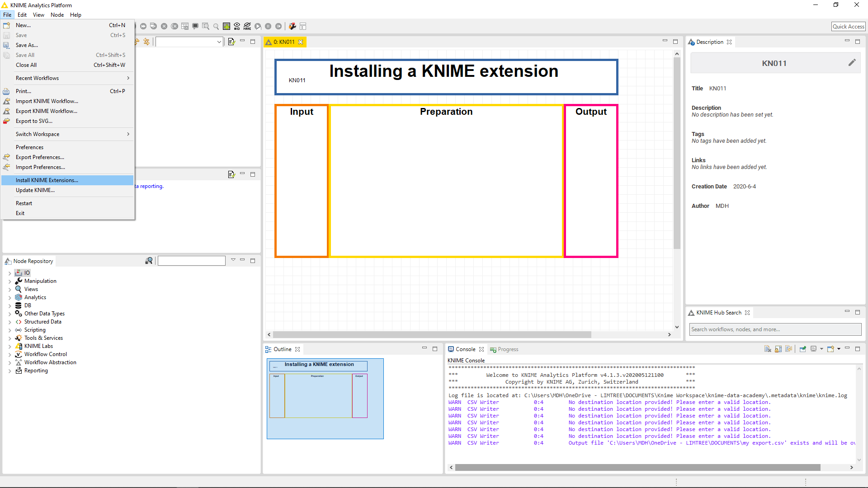This screenshot has height=488, width=868.
Task: Click the Edit description pencil icon
Action: click(852, 63)
